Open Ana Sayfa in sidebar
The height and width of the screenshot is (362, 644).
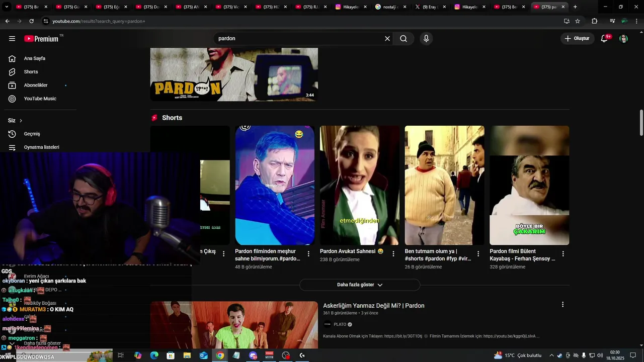click(x=35, y=58)
